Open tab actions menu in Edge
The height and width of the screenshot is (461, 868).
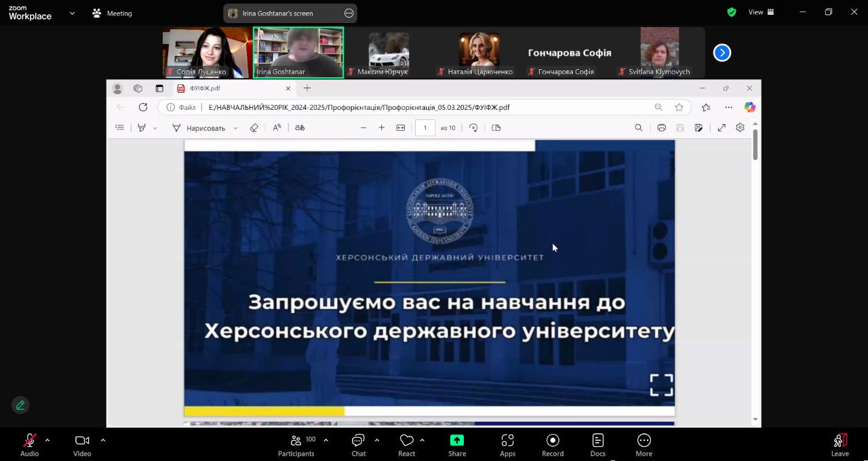click(x=159, y=88)
